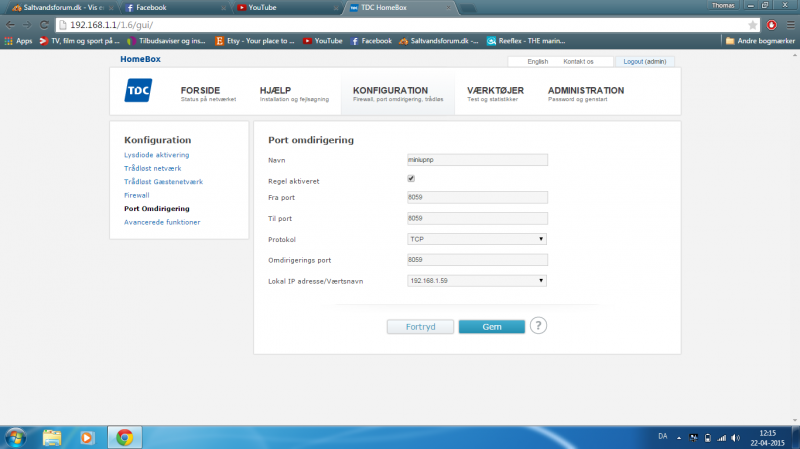This screenshot has width=800, height=449.
Task: Click the Windows Start button
Action: pos(16,437)
